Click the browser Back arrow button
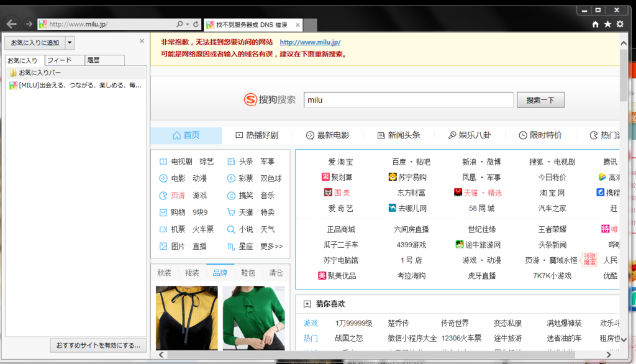The width and height of the screenshot is (636, 364). [11, 24]
